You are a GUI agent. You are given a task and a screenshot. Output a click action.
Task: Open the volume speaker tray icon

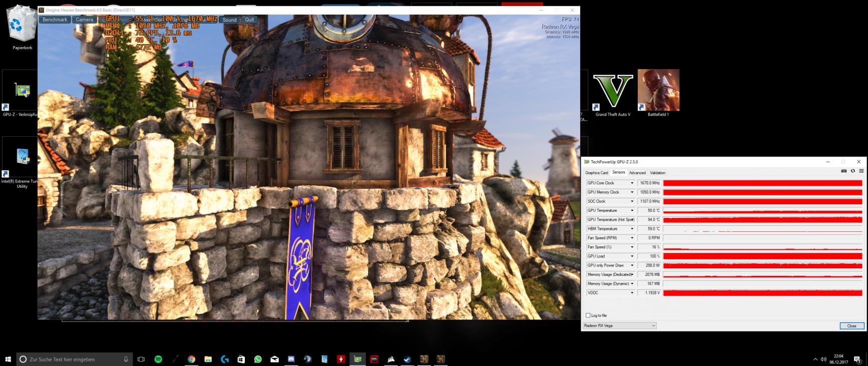tap(823, 359)
